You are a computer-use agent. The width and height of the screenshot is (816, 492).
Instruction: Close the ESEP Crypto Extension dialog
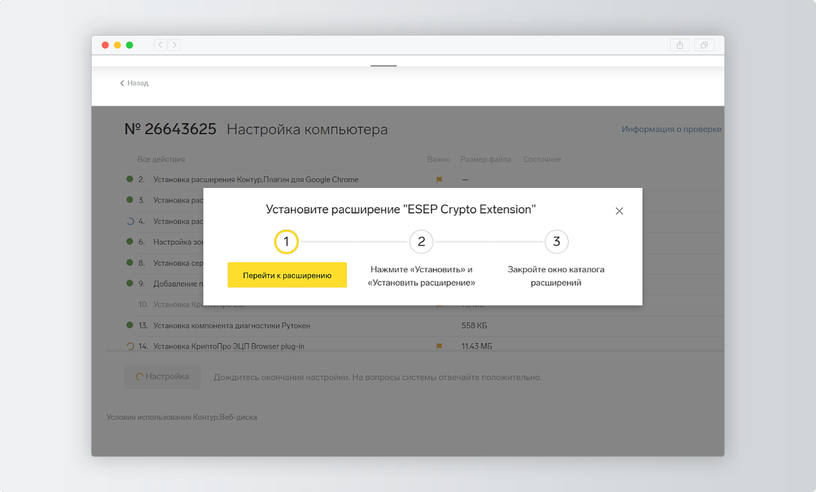619,211
